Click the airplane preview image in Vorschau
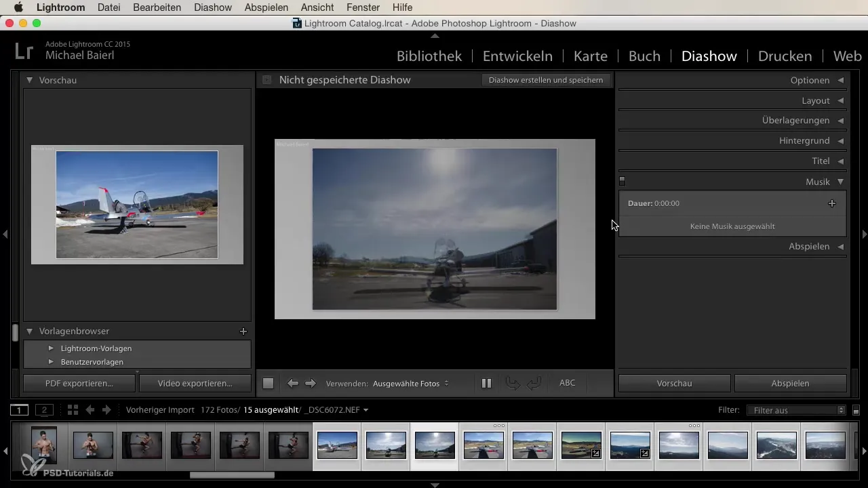Screen dimensions: 868x488 click(x=137, y=205)
